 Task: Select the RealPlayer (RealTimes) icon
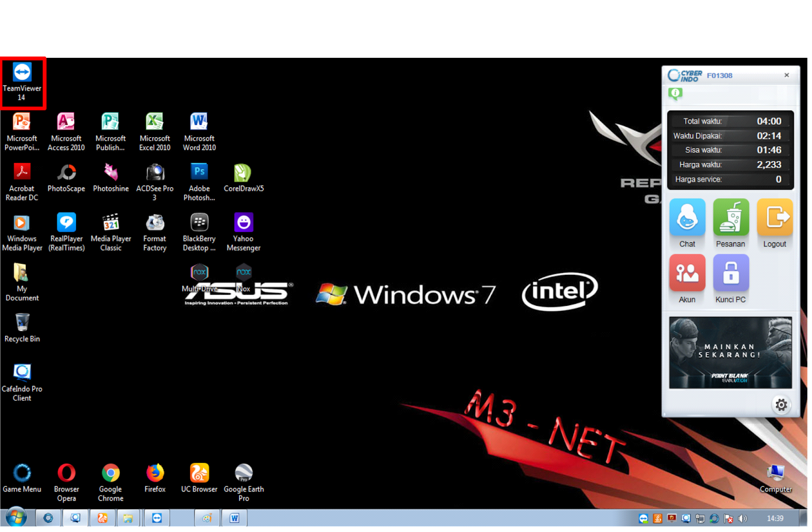66,232
